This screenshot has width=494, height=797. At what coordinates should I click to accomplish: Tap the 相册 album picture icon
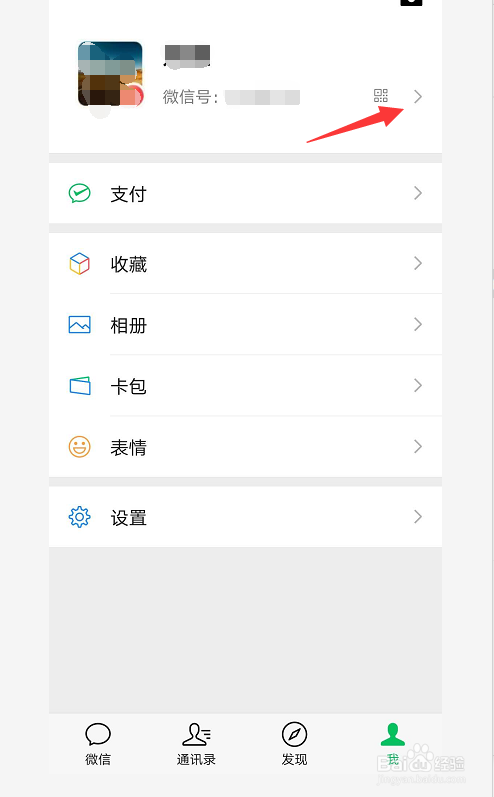[x=79, y=325]
